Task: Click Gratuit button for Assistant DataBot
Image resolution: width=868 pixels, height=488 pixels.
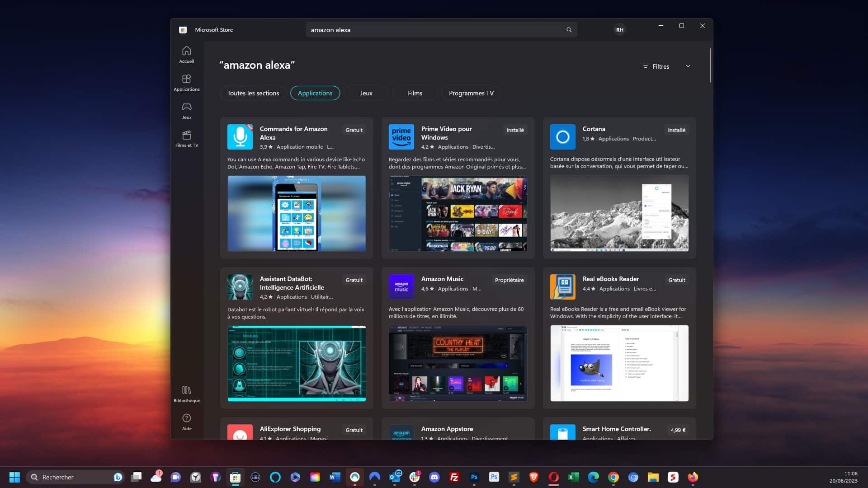Action: [354, 280]
